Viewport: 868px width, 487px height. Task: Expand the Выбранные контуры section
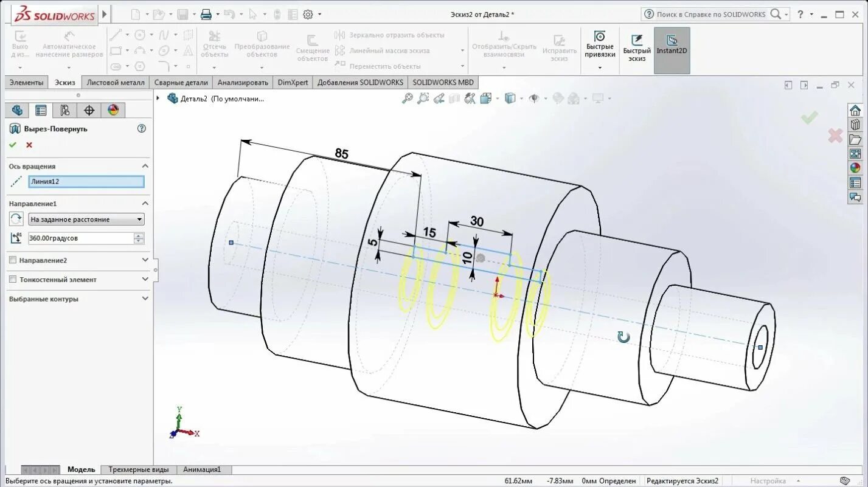145,299
